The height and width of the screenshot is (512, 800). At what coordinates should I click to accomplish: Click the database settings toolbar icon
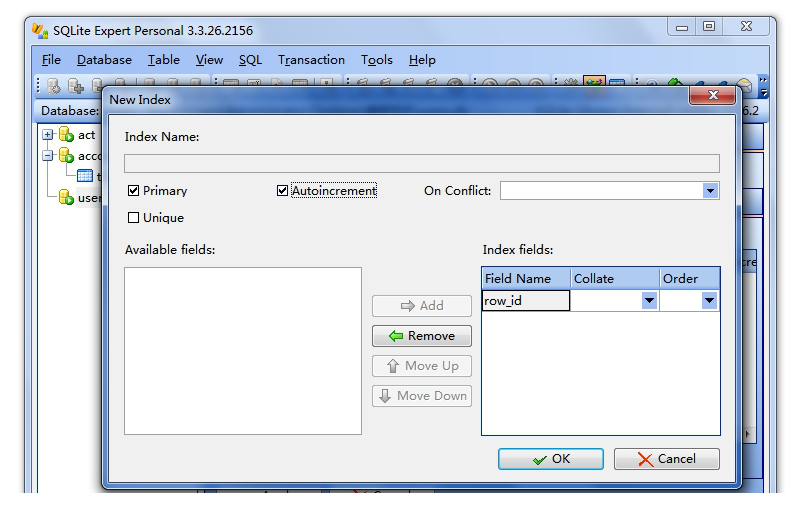[54, 86]
